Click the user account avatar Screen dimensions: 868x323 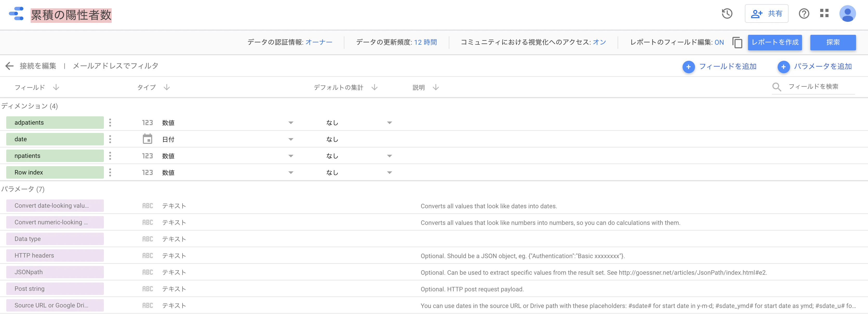tap(847, 14)
